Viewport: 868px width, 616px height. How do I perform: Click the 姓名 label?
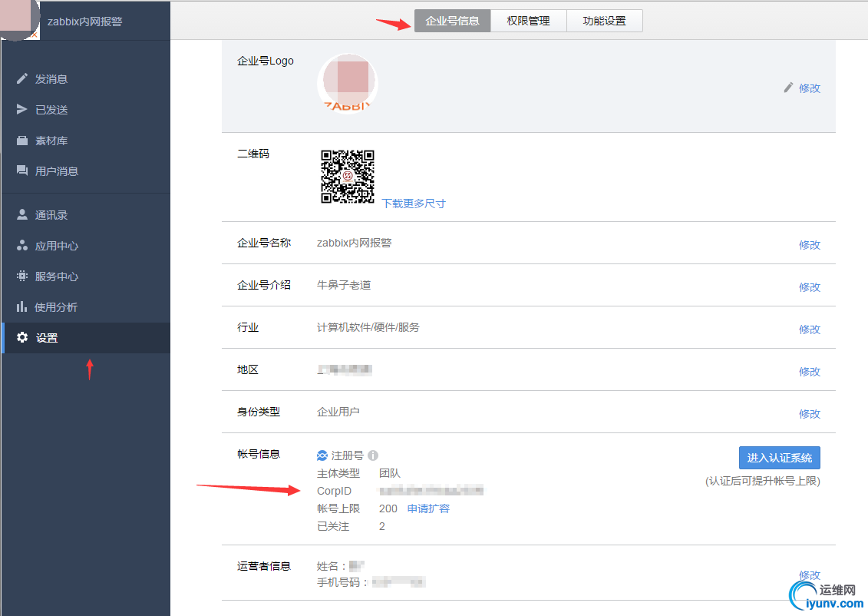point(331,566)
